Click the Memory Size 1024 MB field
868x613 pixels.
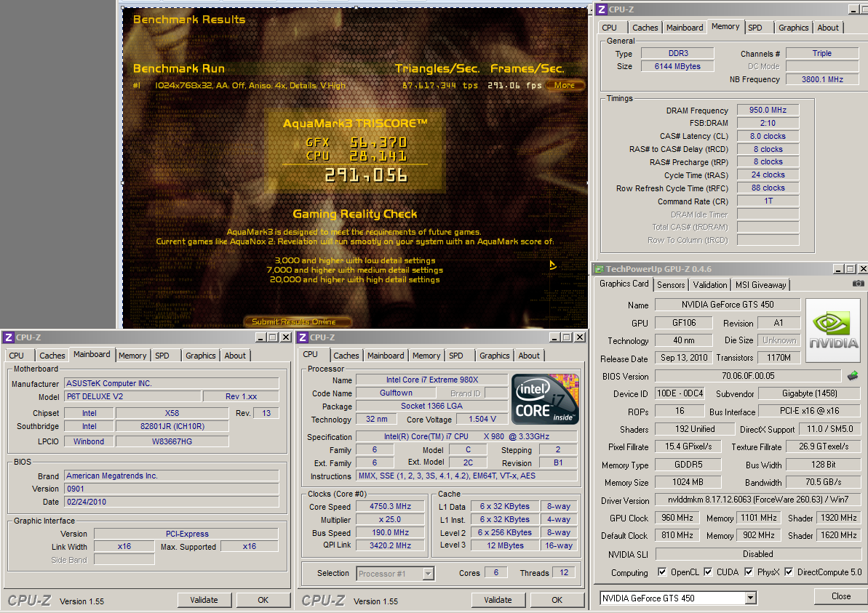tap(688, 482)
